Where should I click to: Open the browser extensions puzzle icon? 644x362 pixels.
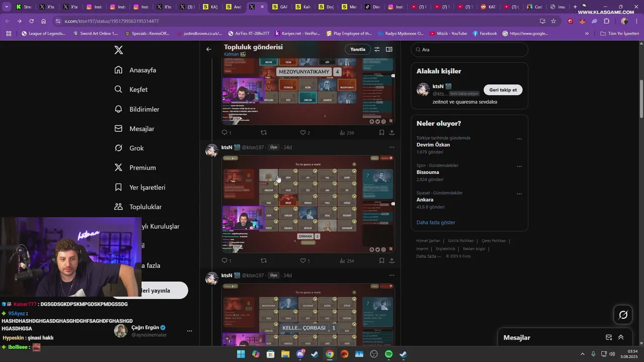[x=606, y=21]
